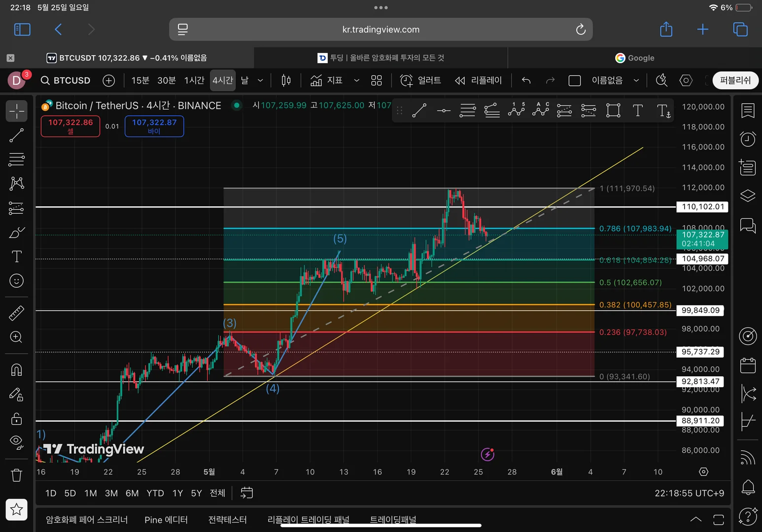
Task: Select the YTD date range
Action: (x=155, y=493)
